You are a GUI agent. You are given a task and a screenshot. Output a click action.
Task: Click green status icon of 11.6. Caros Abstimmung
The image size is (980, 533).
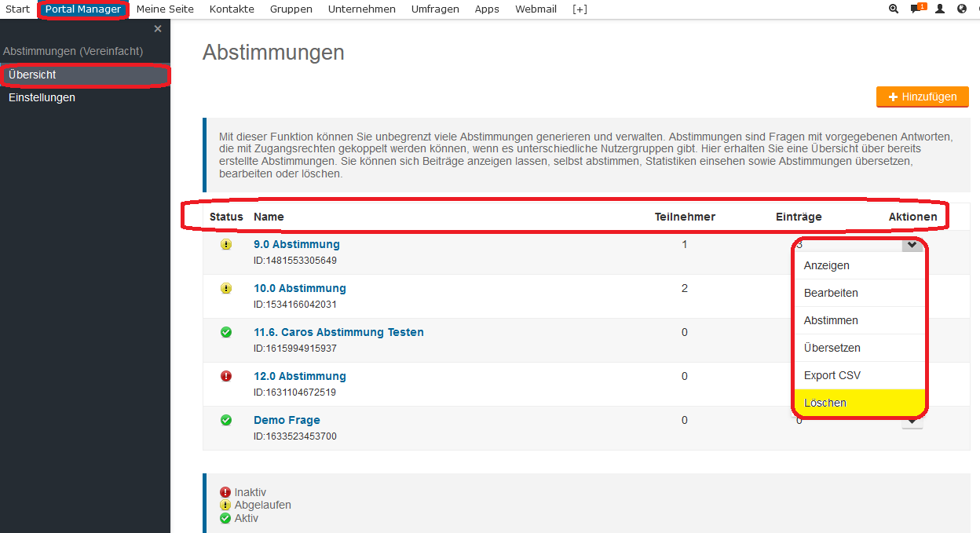[x=226, y=332]
